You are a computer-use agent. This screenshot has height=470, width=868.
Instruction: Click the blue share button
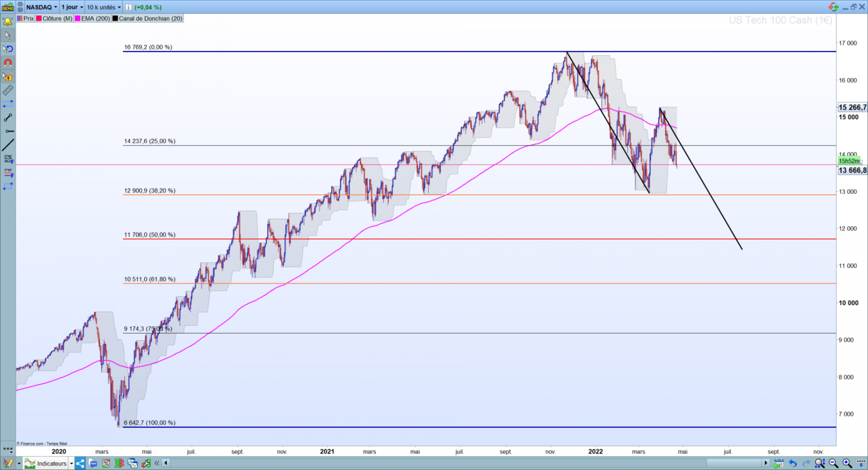click(x=80, y=464)
